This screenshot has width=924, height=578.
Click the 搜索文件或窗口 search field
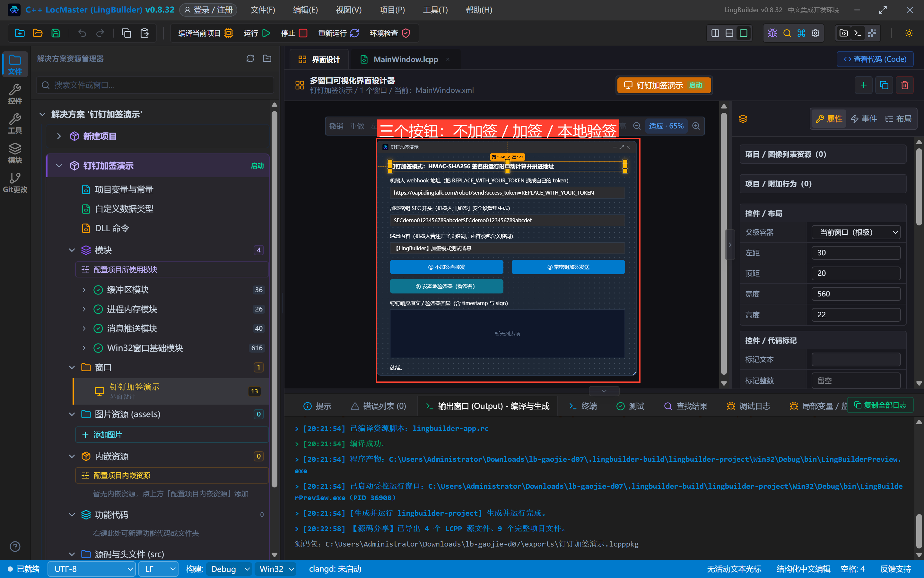pyautogui.click(x=155, y=85)
